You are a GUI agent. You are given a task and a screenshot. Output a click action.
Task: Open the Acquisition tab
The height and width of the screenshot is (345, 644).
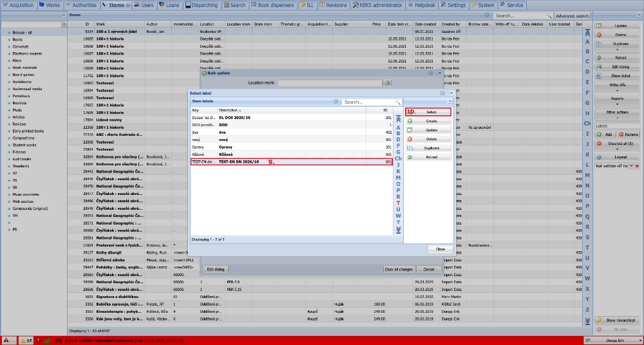pos(19,5)
